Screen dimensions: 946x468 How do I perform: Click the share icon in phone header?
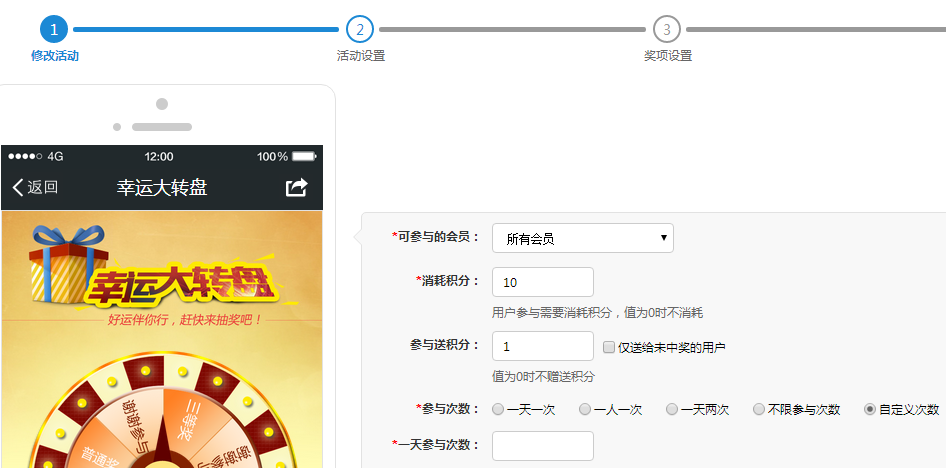(297, 187)
